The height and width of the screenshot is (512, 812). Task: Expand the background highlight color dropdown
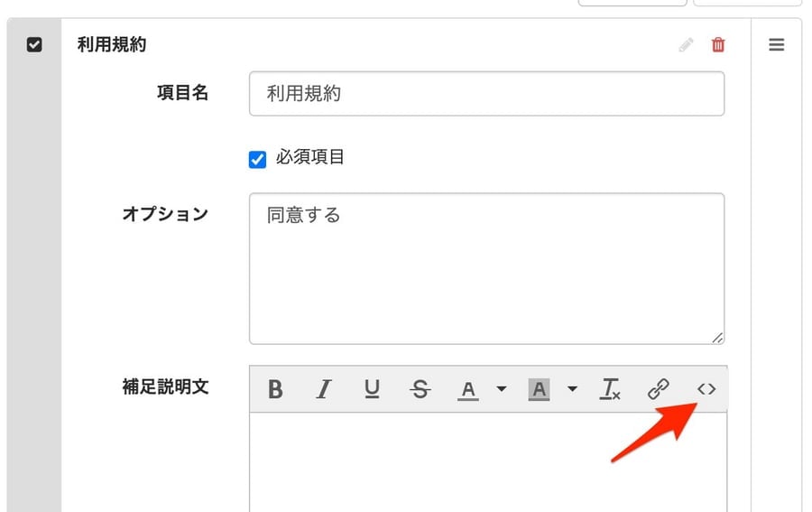[x=572, y=389]
